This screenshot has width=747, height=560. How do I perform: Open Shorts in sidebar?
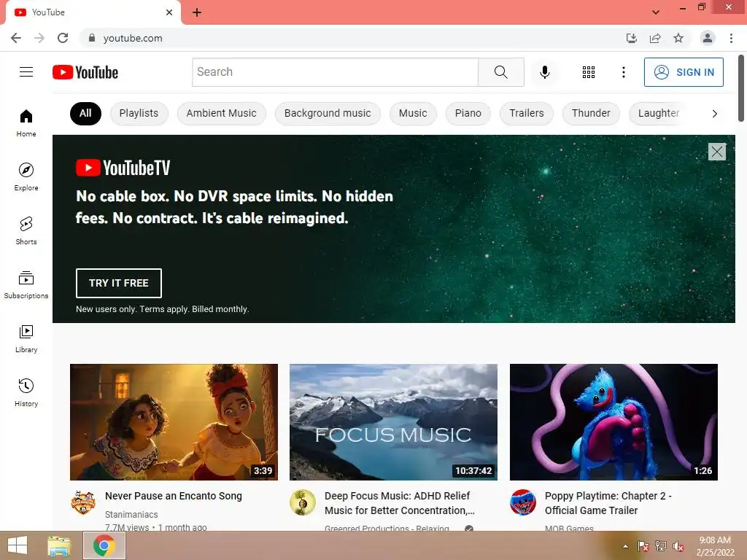[26, 230]
